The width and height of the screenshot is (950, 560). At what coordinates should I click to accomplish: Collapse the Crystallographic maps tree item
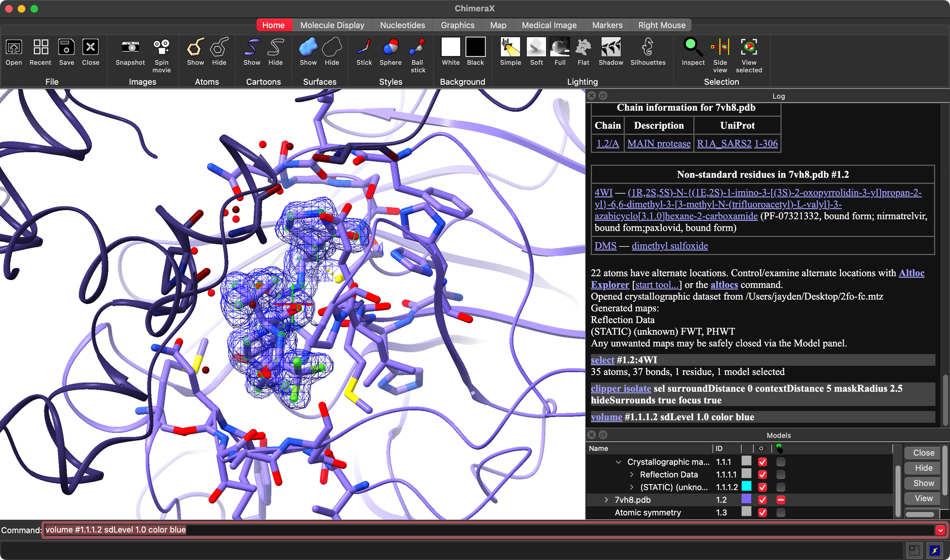tap(618, 462)
